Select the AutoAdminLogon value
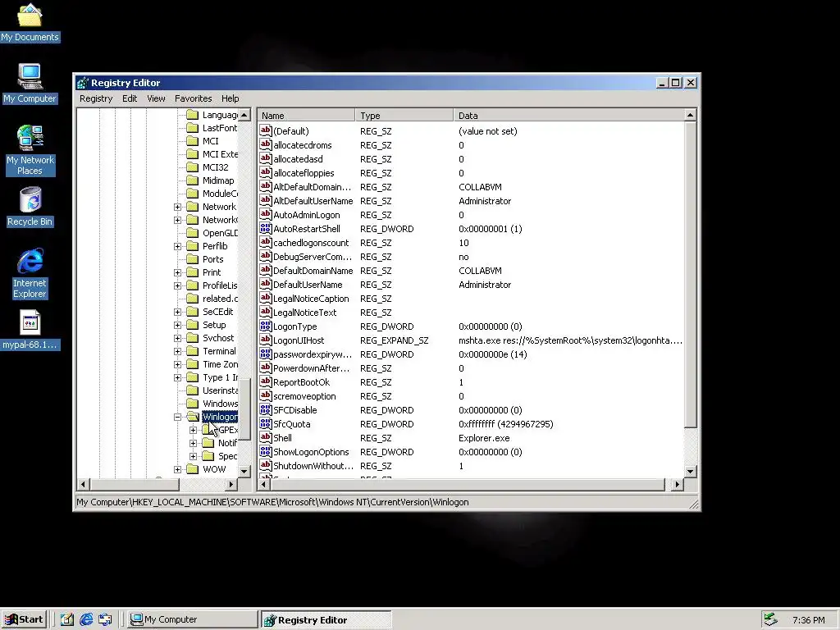Viewport: 840px width, 630px height. 307,215
